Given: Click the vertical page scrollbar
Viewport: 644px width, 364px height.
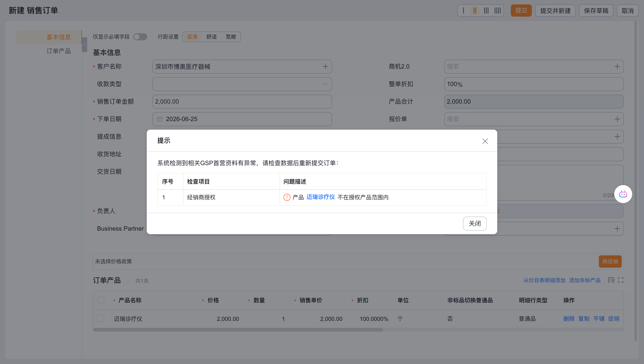Looking at the screenshot, I should tap(636, 181).
